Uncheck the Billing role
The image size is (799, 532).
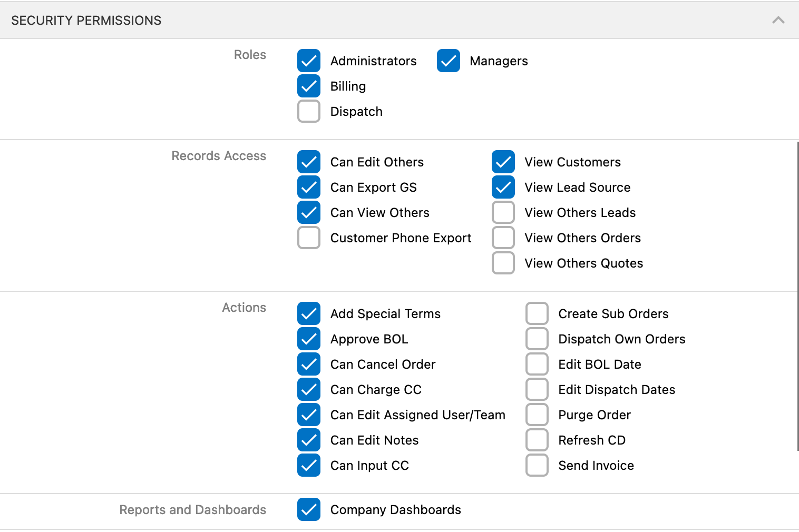309,86
